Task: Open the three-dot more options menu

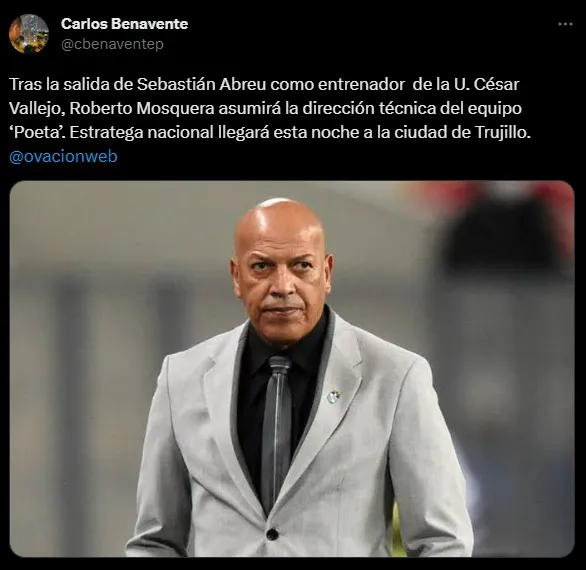Action: point(565,24)
